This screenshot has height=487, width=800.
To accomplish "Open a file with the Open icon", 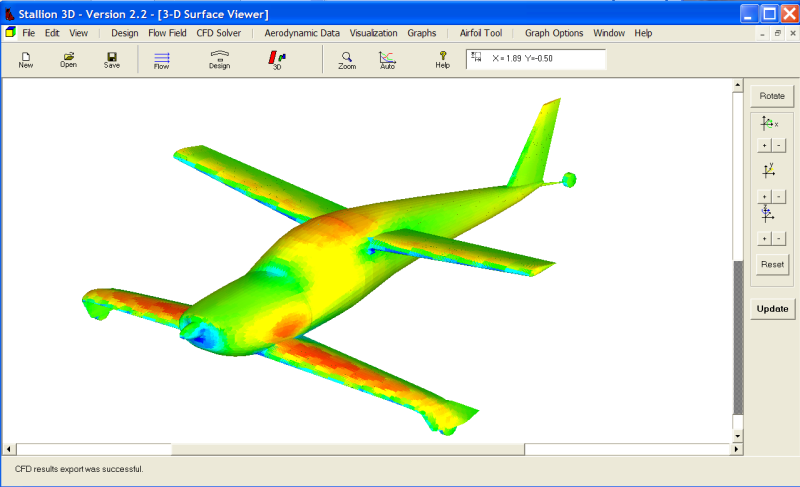I will coord(68,60).
